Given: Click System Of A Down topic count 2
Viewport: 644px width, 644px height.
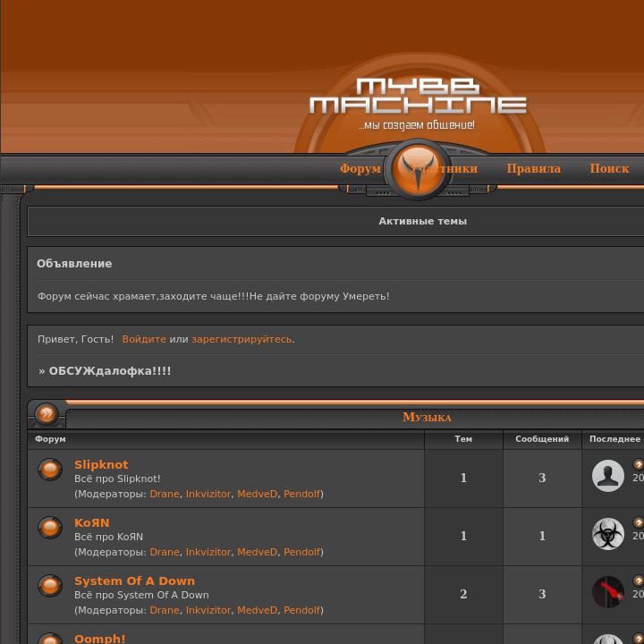Looking at the screenshot, I should (463, 594).
